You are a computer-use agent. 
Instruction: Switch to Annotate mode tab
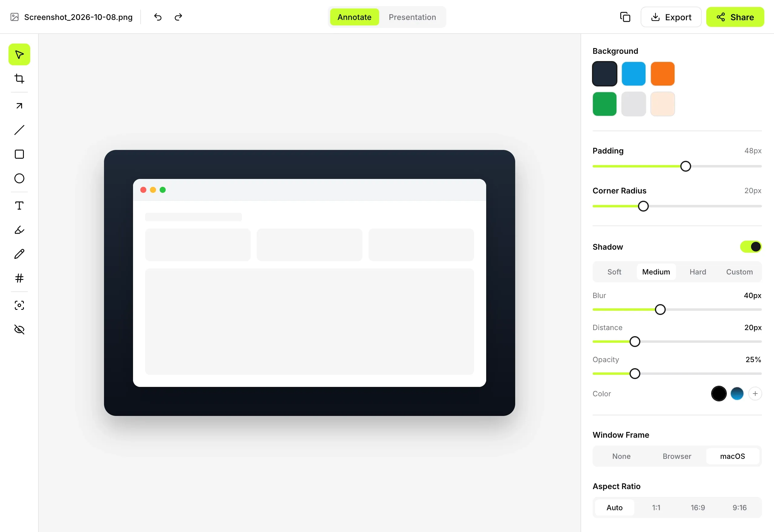[354, 17]
